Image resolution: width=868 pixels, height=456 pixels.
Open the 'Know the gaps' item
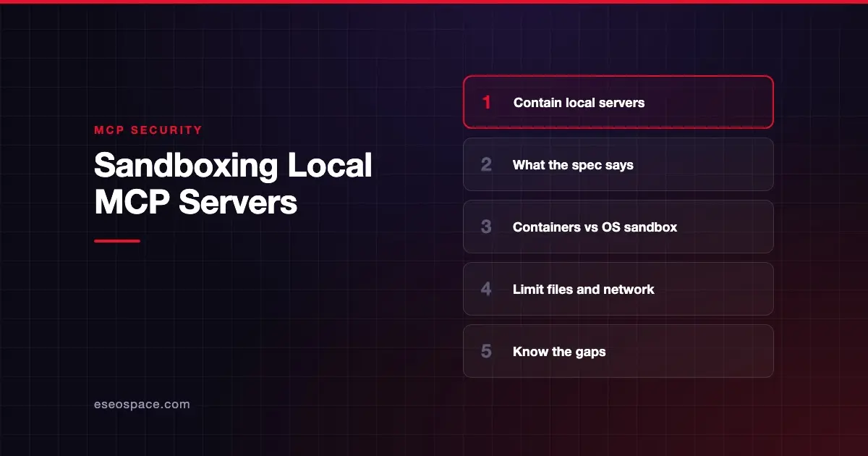tap(618, 351)
